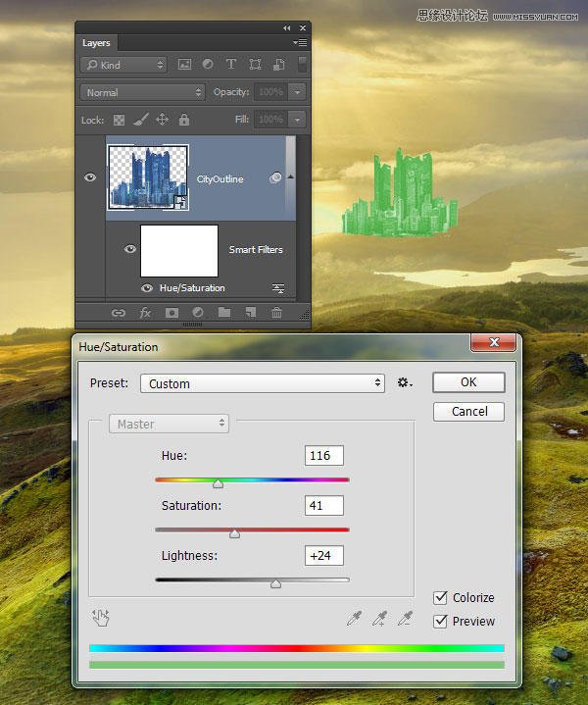Click Saturation value field
The image size is (588, 705).
tap(324, 505)
